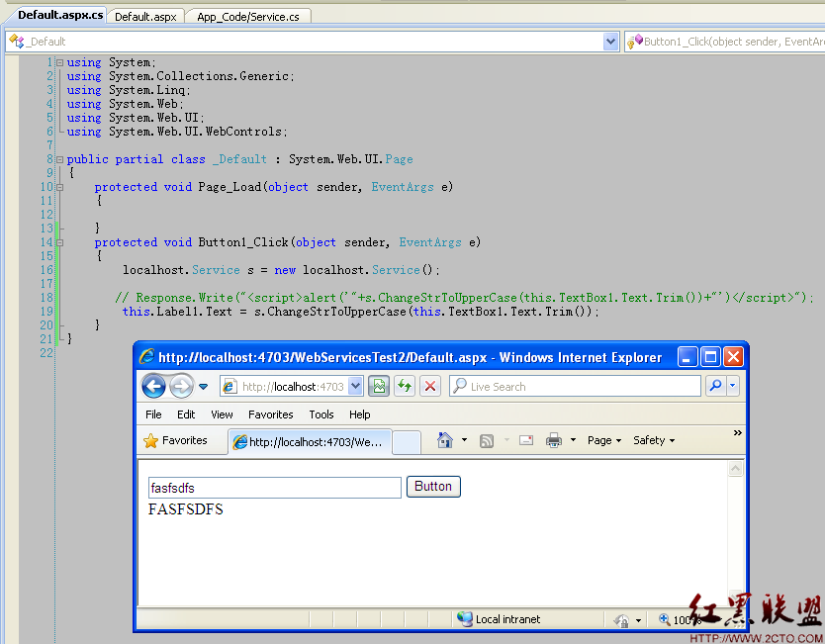Open the File menu in Internet Explorer

pyautogui.click(x=153, y=414)
